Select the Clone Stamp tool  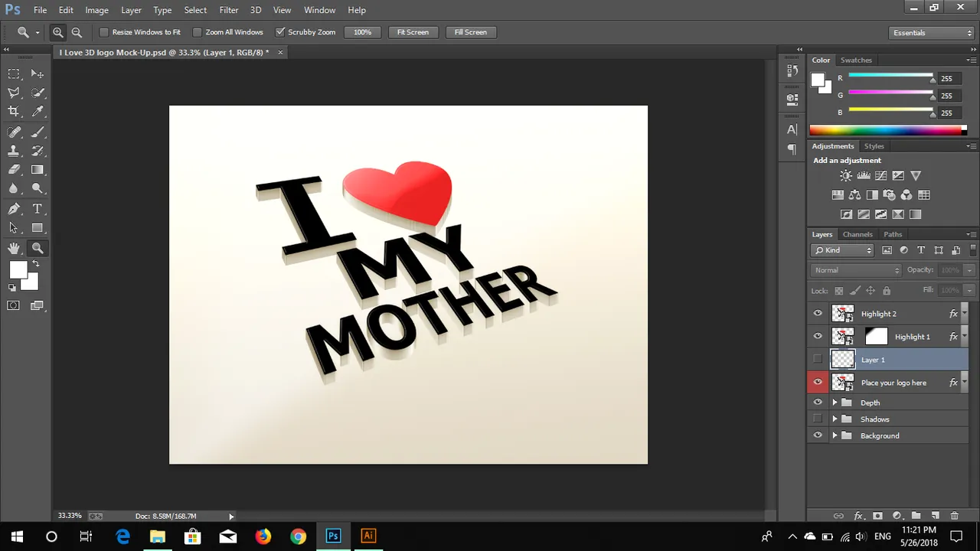click(14, 151)
